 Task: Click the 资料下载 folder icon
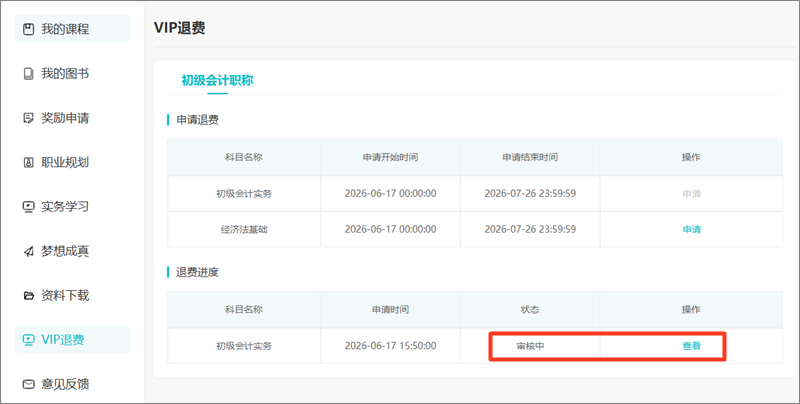29,295
